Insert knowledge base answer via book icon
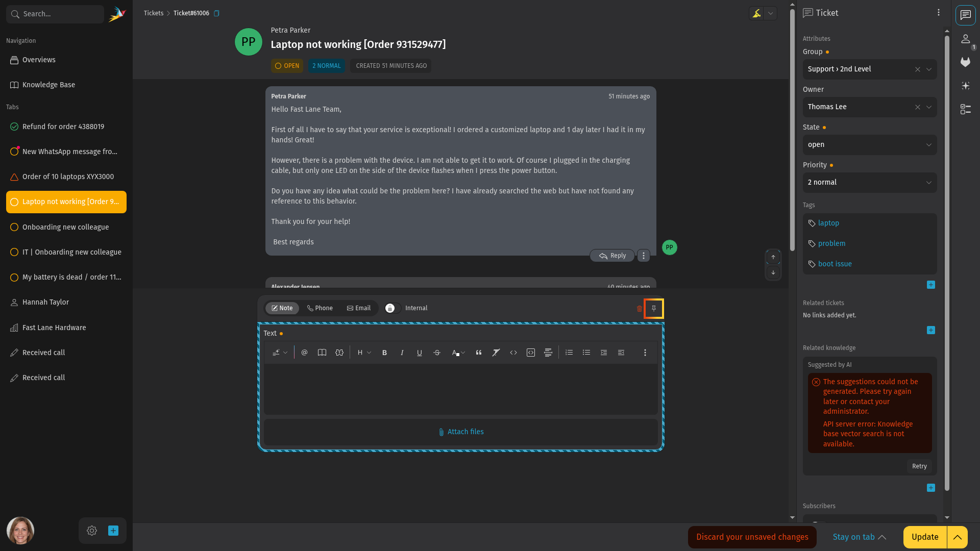 (322, 353)
